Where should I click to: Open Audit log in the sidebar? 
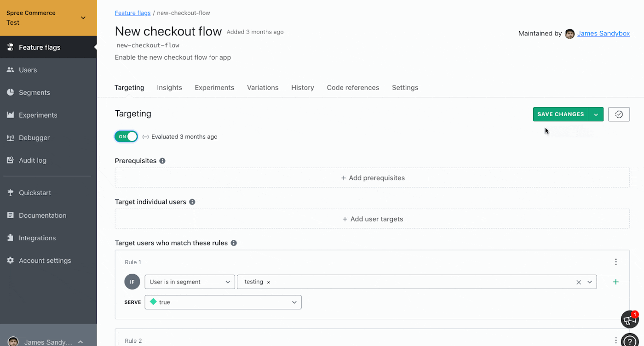click(x=33, y=160)
